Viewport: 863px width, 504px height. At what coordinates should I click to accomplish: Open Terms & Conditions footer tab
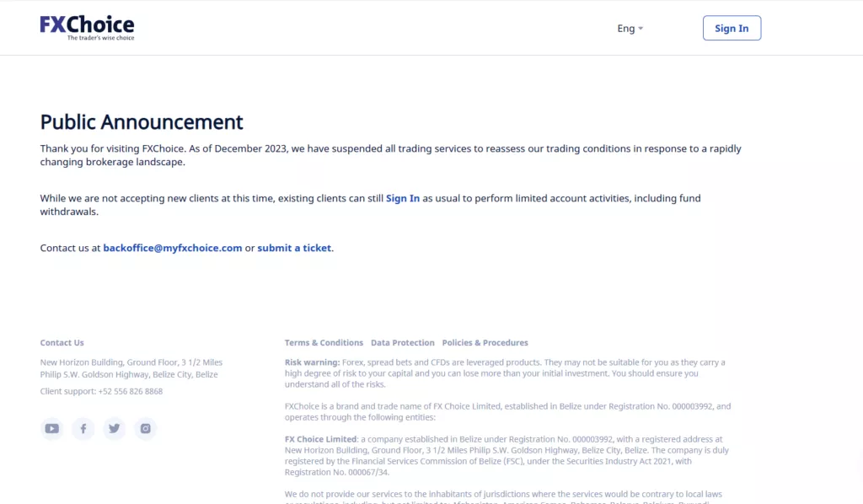pyautogui.click(x=324, y=342)
